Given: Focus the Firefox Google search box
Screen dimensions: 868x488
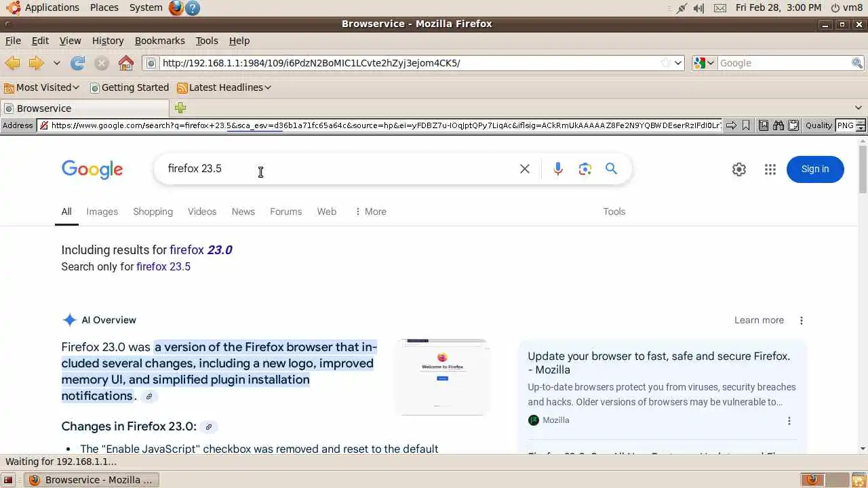Looking at the screenshot, I should coord(784,63).
